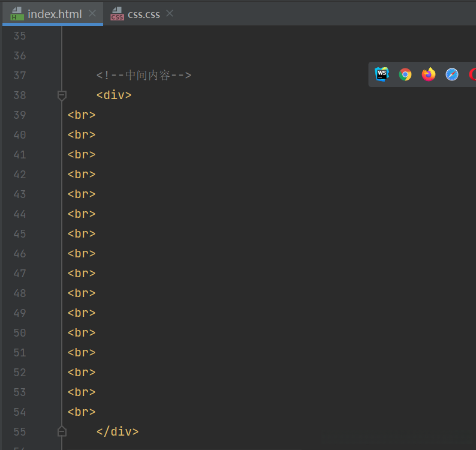Click the closing div tag on line 55
Viewport: 476px width, 450px height.
118,431
